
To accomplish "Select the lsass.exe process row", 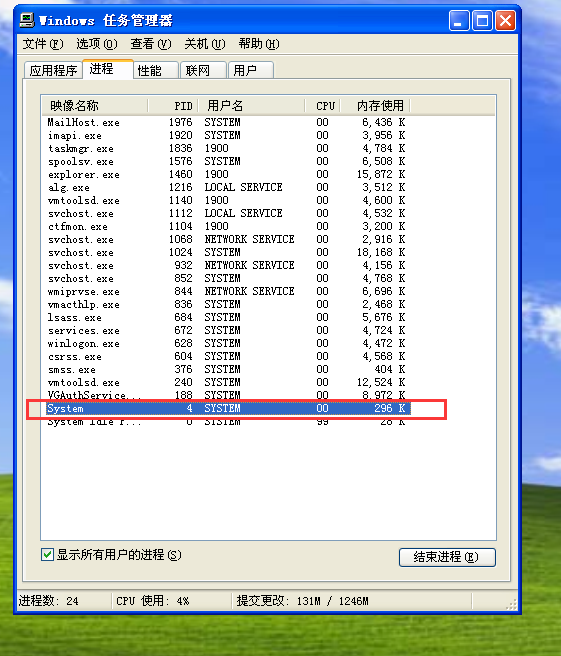I will coord(226,318).
